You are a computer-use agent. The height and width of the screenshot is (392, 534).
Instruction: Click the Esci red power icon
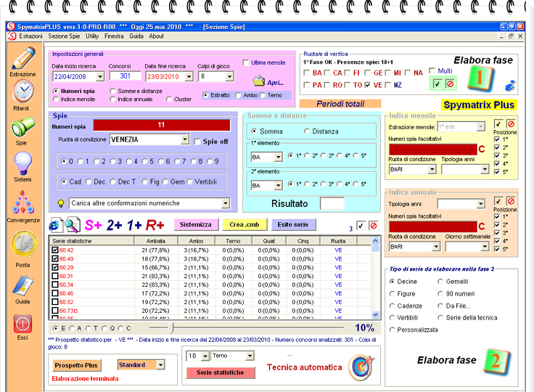tap(22, 324)
